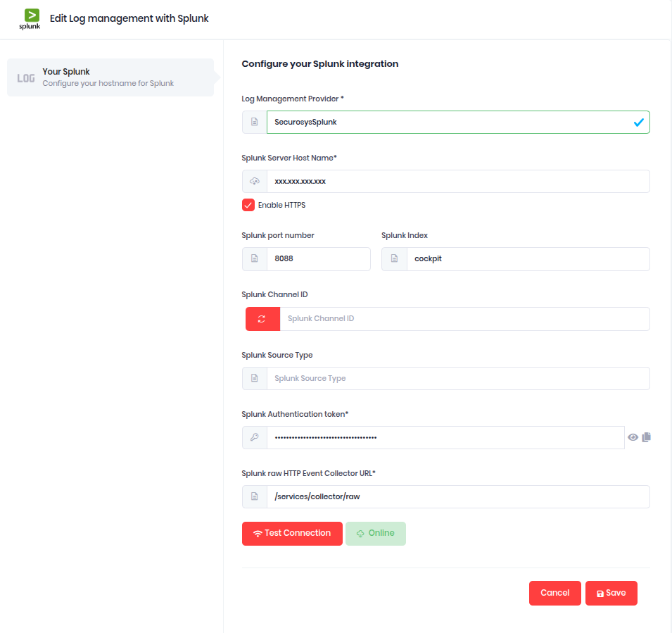Click the green Online status button
The image size is (672, 633).
pos(376,534)
